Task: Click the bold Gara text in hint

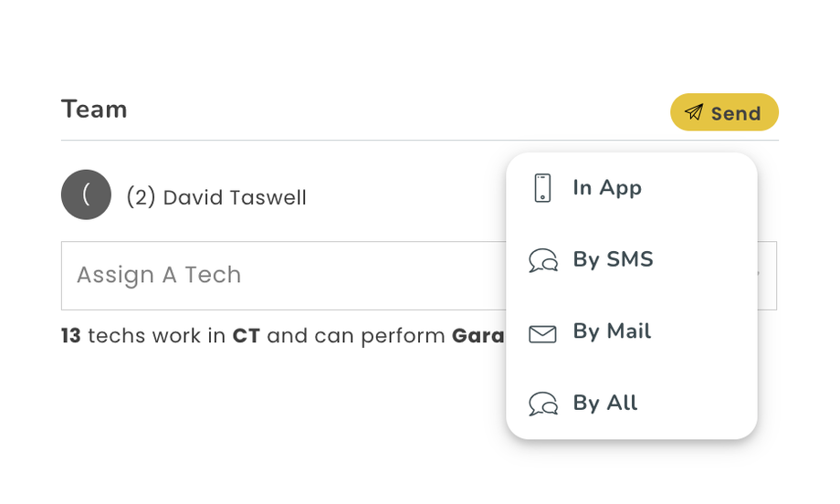Action: pos(478,336)
